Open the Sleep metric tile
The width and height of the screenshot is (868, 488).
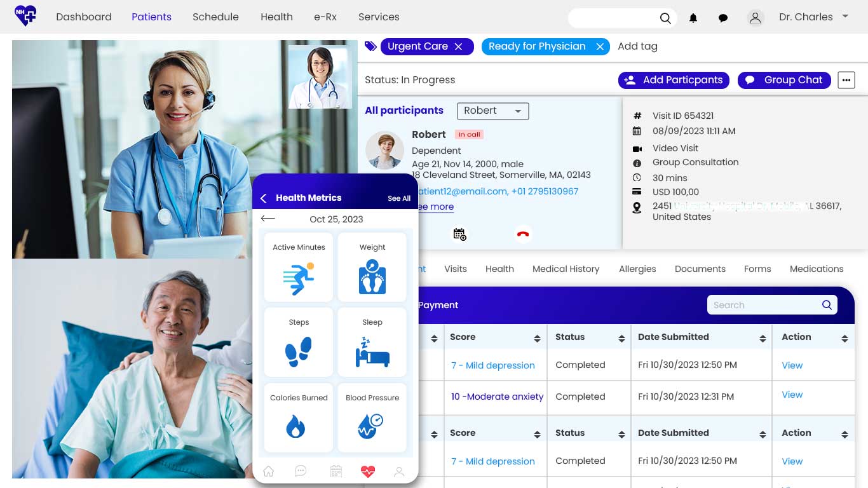coord(372,342)
